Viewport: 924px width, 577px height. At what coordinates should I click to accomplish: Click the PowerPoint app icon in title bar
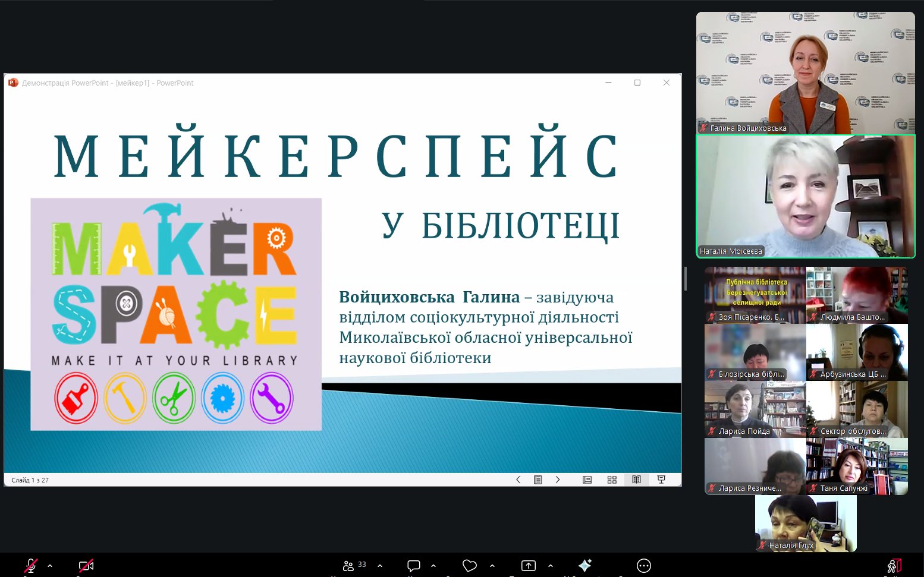13,83
